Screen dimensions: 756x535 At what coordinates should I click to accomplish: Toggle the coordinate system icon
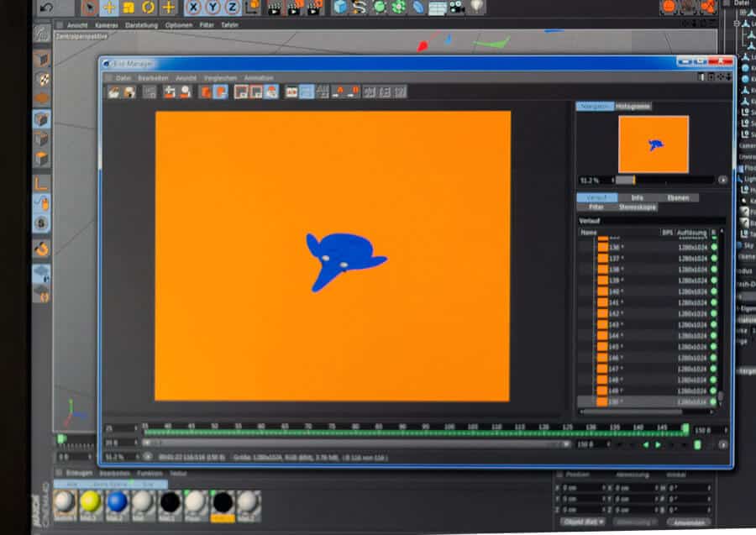coord(253,7)
